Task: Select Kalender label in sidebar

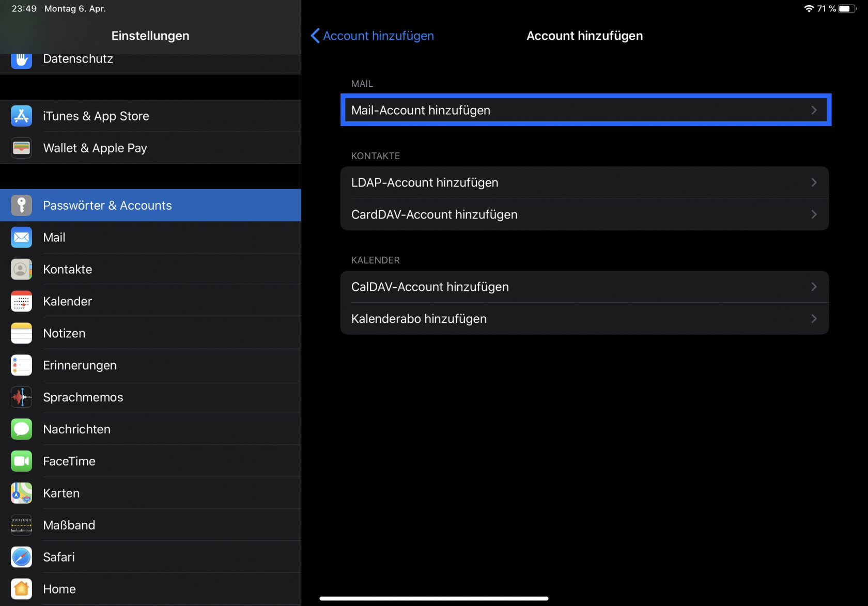Action: coord(68,302)
